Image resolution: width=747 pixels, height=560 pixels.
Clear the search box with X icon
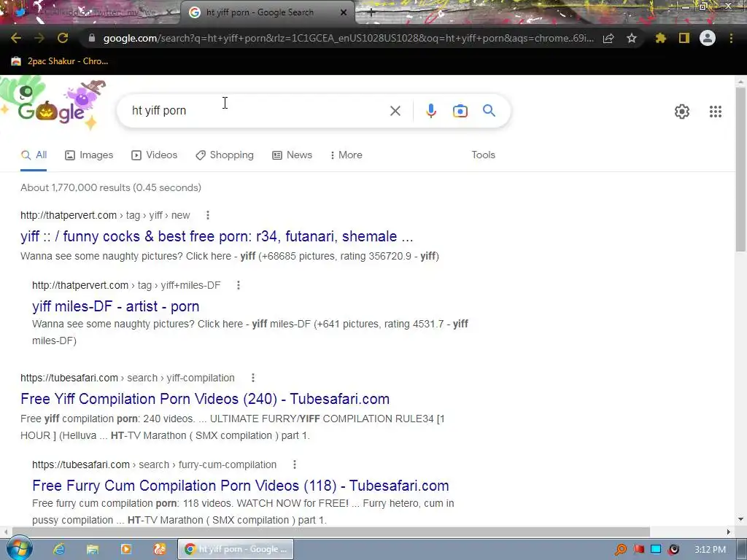(x=395, y=111)
